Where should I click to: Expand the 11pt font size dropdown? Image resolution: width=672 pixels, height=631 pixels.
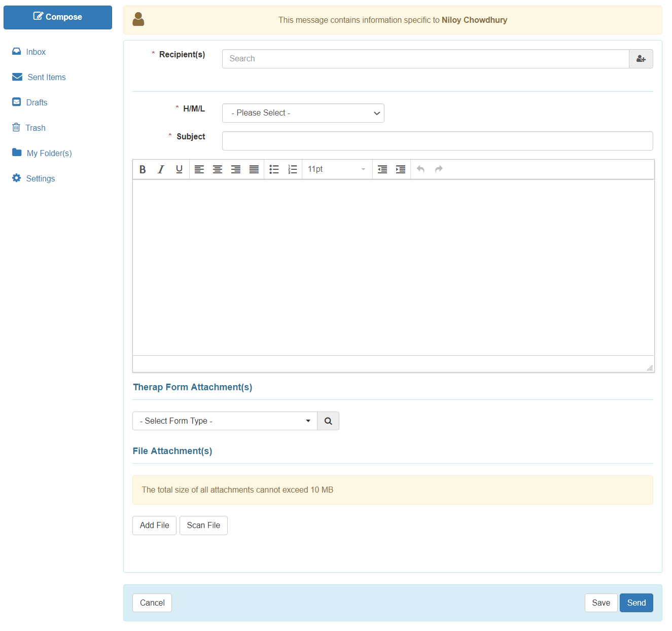336,169
